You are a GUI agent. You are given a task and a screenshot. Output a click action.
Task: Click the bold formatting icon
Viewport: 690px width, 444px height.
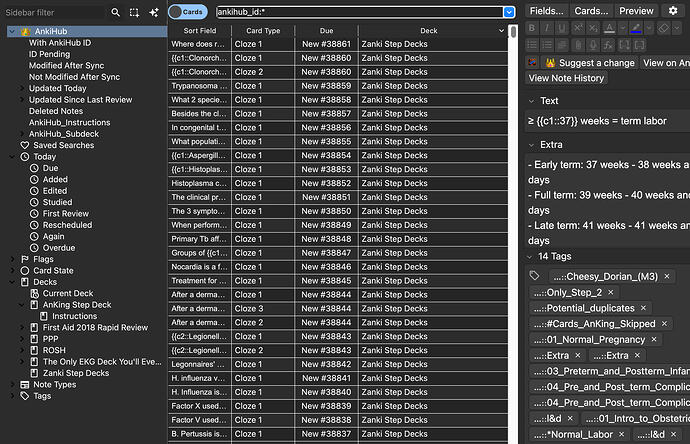(532, 28)
